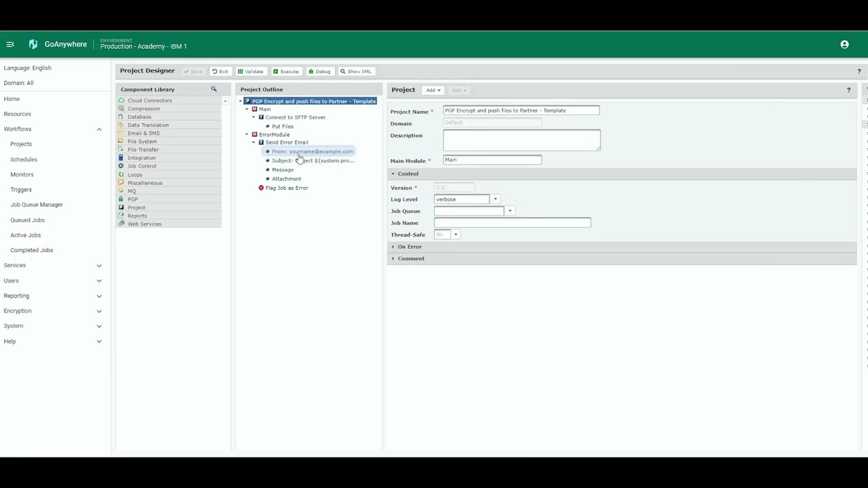Viewport: 868px width, 488px height.
Task: Click Show XML button
Action: [356, 71]
